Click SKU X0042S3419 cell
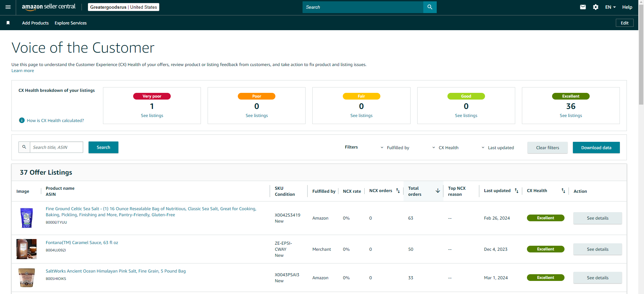This screenshot has height=294, width=644. (x=287, y=215)
